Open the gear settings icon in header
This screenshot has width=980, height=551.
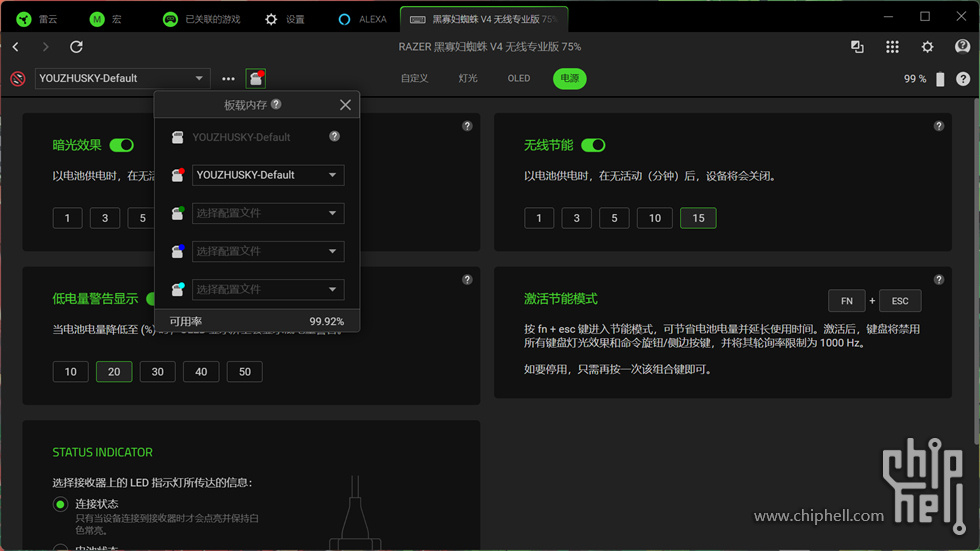coord(928,47)
